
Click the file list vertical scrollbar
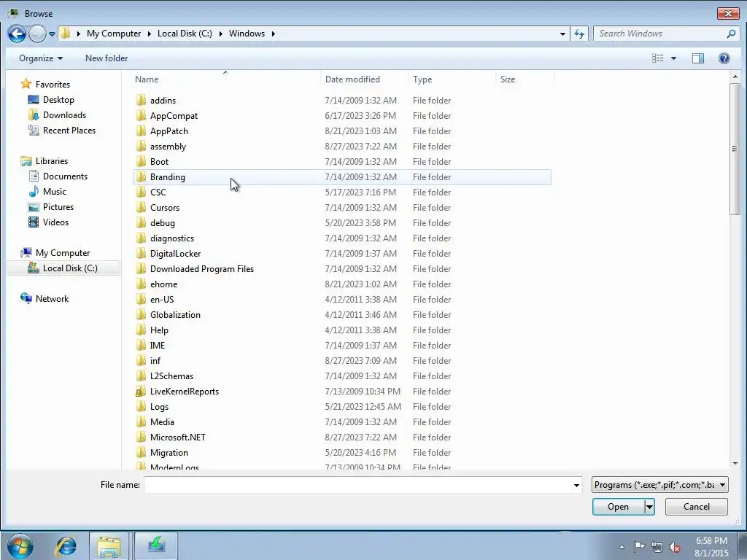click(x=735, y=149)
